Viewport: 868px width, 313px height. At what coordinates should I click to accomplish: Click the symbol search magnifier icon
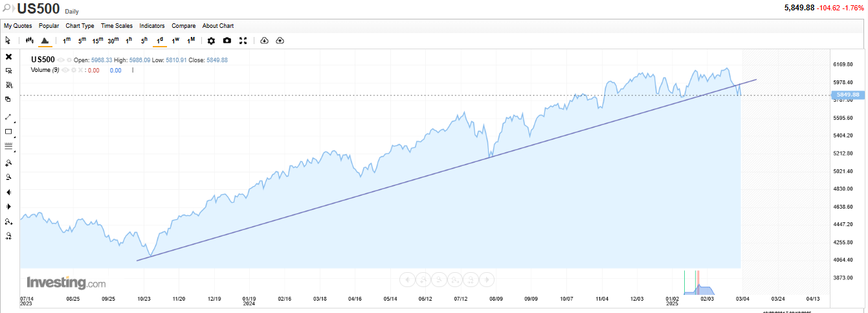pyautogui.click(x=8, y=9)
